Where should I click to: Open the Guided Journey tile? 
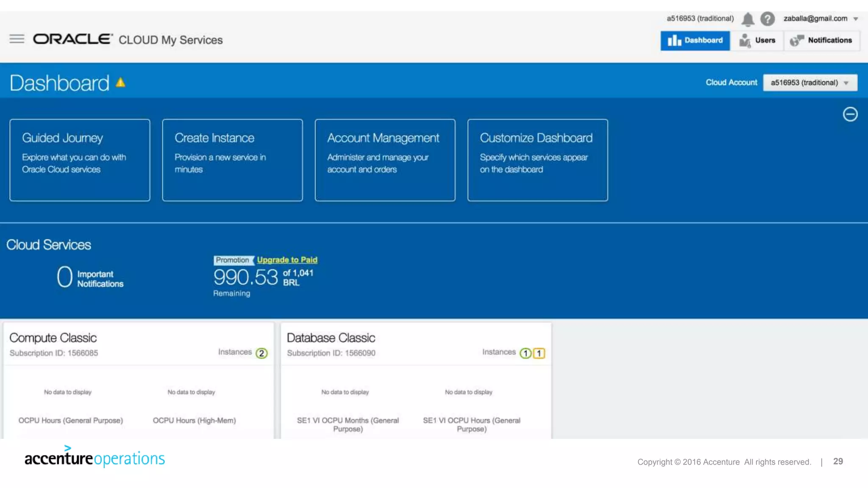(80, 160)
